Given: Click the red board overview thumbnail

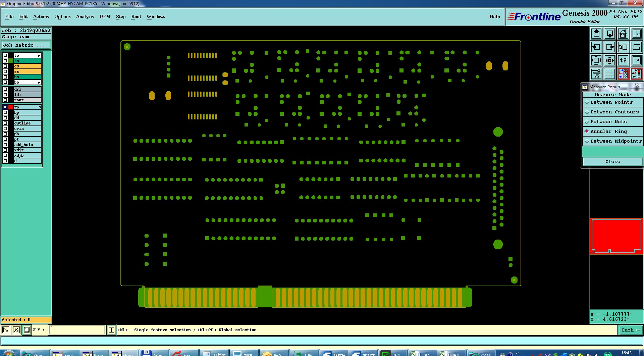Looking at the screenshot, I should pyautogui.click(x=616, y=236).
